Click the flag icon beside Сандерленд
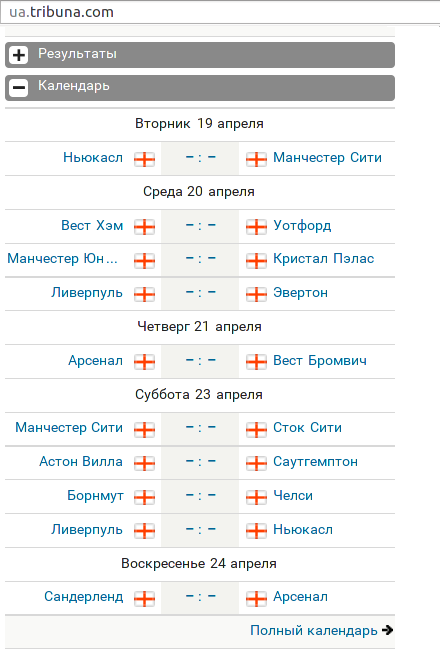440x666 pixels. pyautogui.click(x=144, y=598)
